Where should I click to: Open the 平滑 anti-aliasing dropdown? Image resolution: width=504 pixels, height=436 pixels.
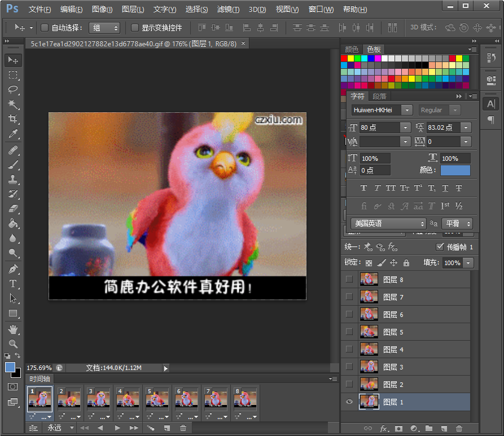(457, 223)
